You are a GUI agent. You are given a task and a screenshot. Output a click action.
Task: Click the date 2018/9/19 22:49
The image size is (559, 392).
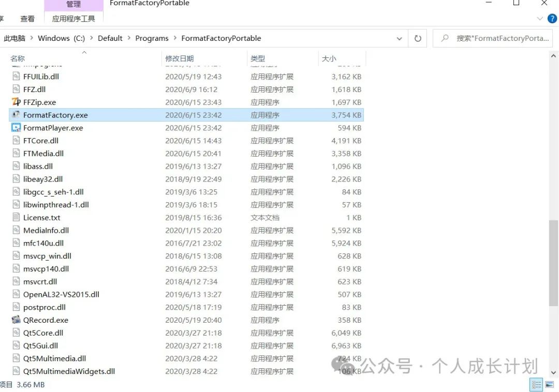tap(193, 179)
